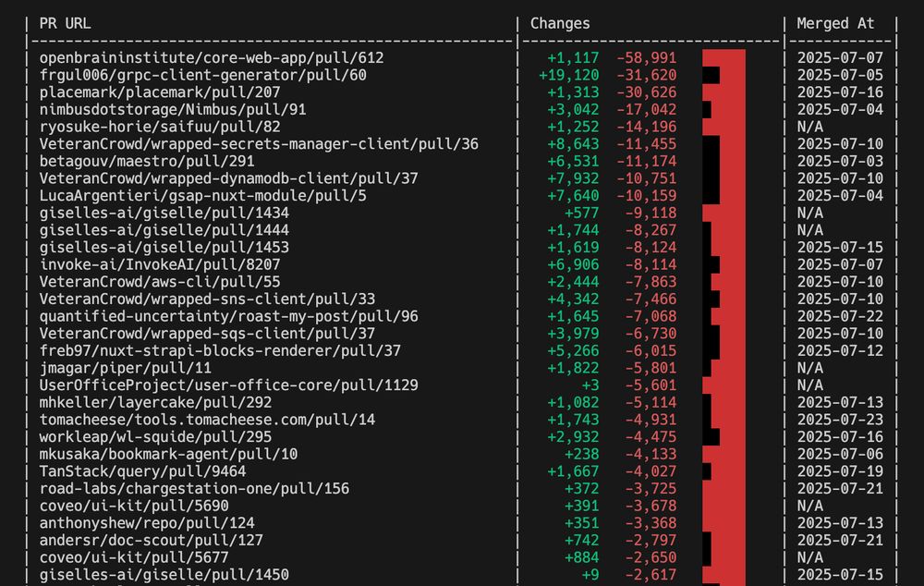Click merged date 2025-07-23
The width and height of the screenshot is (924, 586).
pyautogui.click(x=840, y=419)
